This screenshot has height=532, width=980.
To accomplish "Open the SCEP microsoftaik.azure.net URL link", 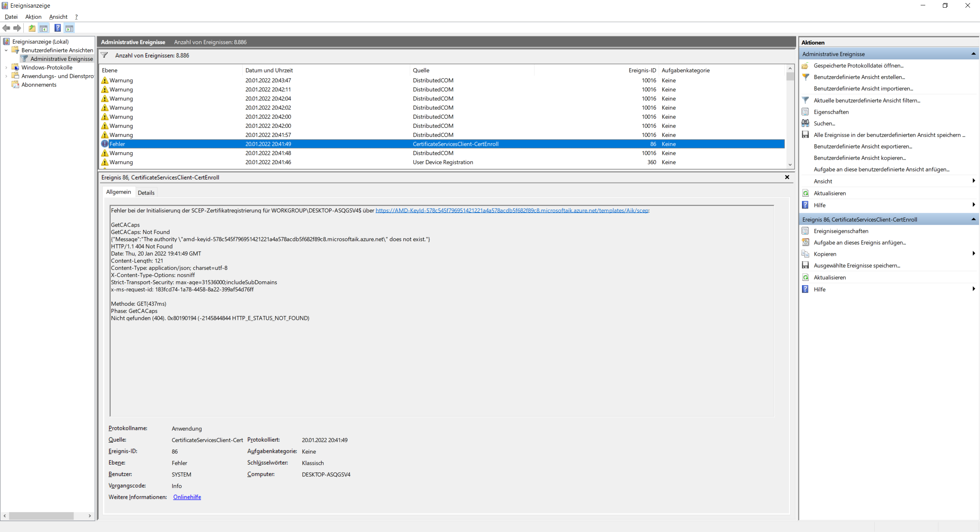I will pyautogui.click(x=512, y=210).
